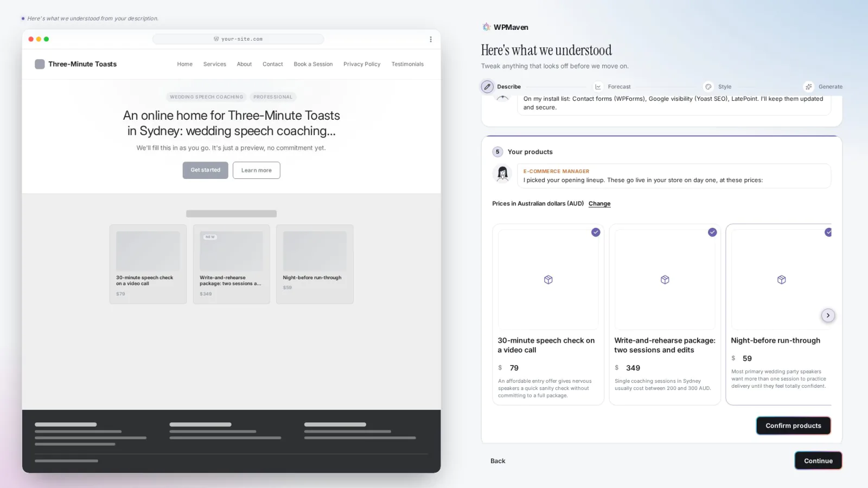The image size is (868, 488).
Task: Show next products with carousel arrow
Action: pyautogui.click(x=828, y=316)
